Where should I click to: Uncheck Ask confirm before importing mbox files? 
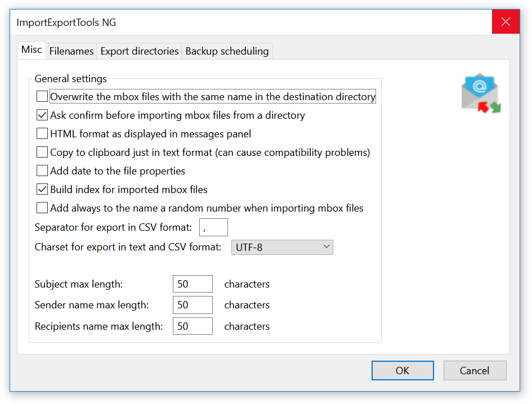point(42,115)
